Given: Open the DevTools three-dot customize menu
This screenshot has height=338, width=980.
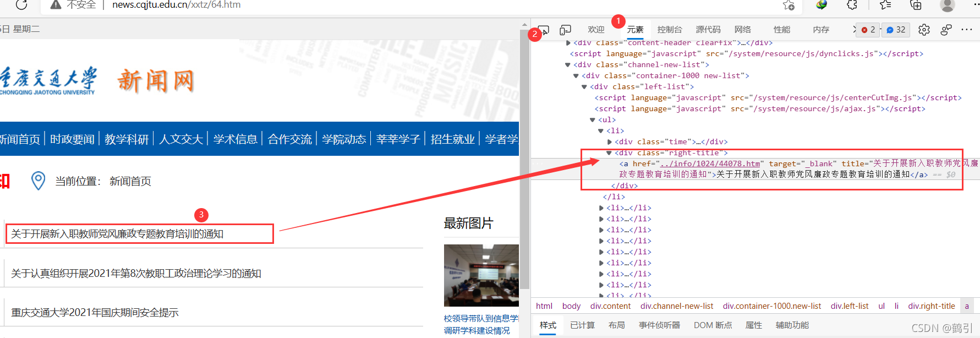Looking at the screenshot, I should [x=966, y=29].
